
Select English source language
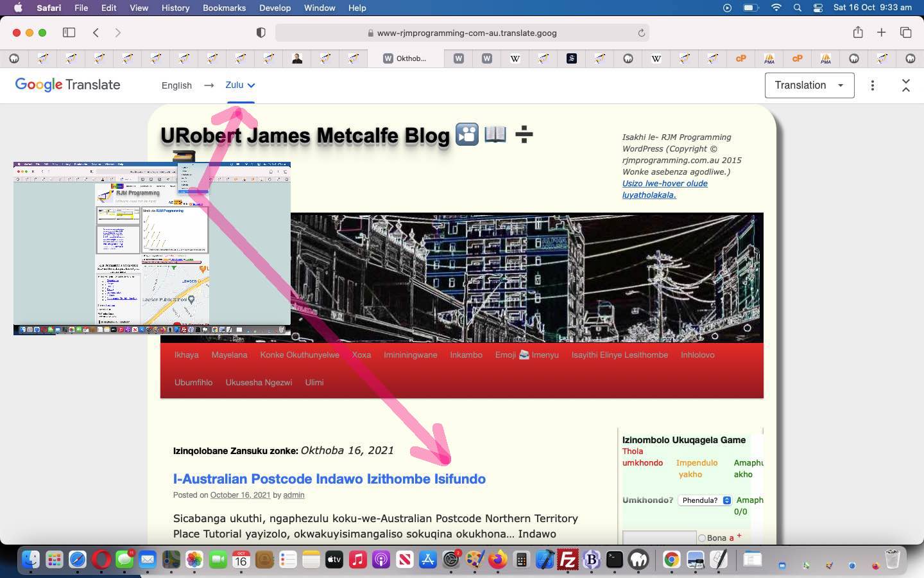176,85
